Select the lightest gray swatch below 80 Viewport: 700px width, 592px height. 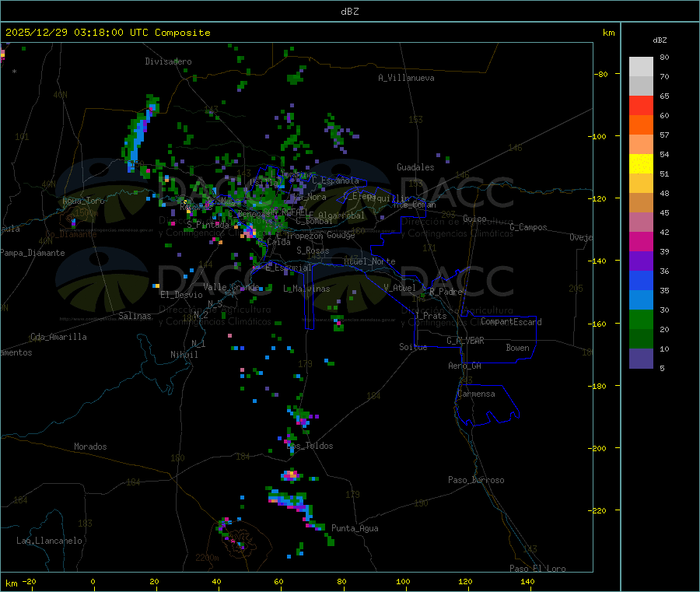point(641,67)
